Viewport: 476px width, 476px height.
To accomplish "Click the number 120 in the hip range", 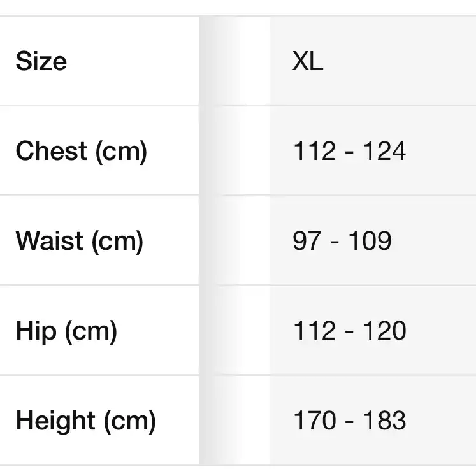I will point(384,331).
